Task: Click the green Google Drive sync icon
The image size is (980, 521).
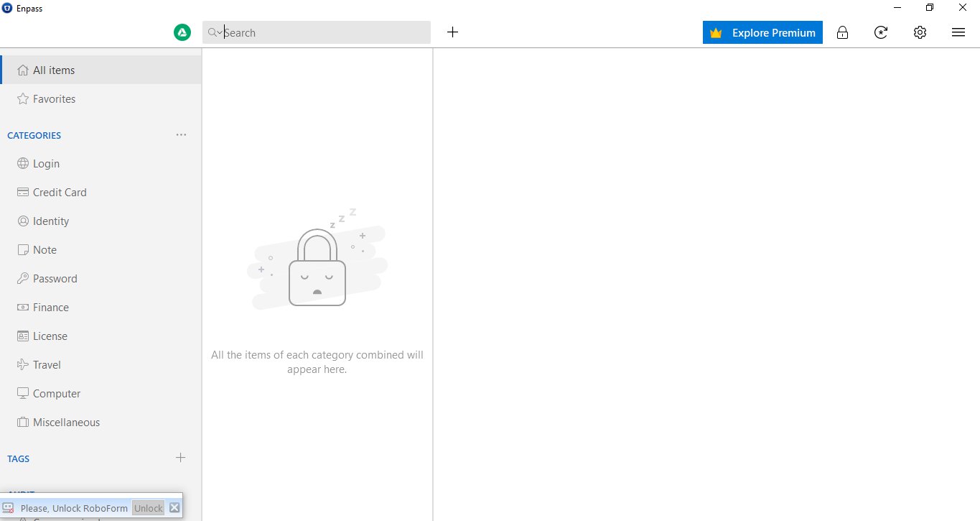Action: point(182,32)
